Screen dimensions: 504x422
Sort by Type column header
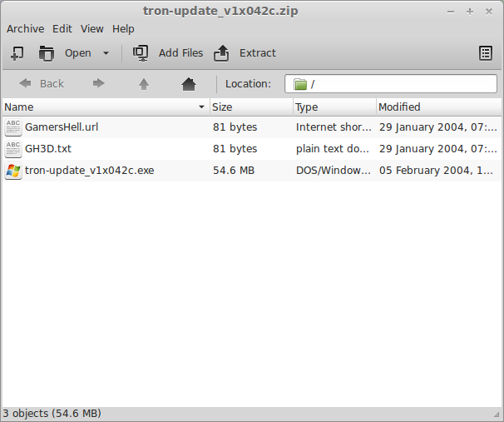(334, 107)
